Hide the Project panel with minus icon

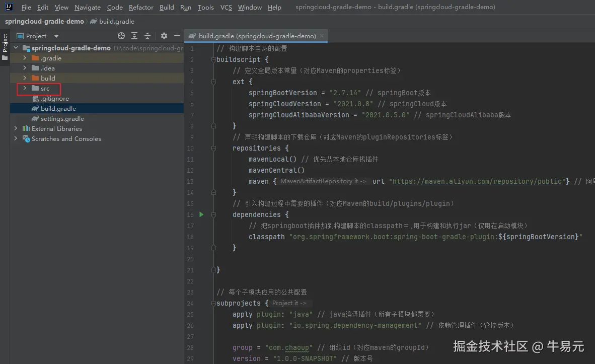(177, 36)
